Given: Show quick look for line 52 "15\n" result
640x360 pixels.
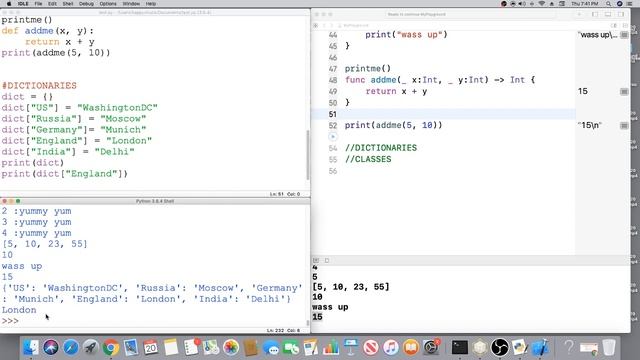Looking at the screenshot, I should tap(624, 125).
